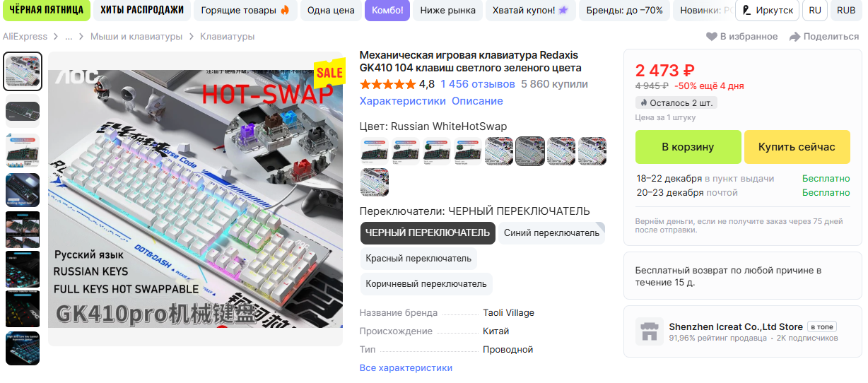Choose the color variant swatch on second row
The width and height of the screenshot is (868, 383).
coord(375,182)
